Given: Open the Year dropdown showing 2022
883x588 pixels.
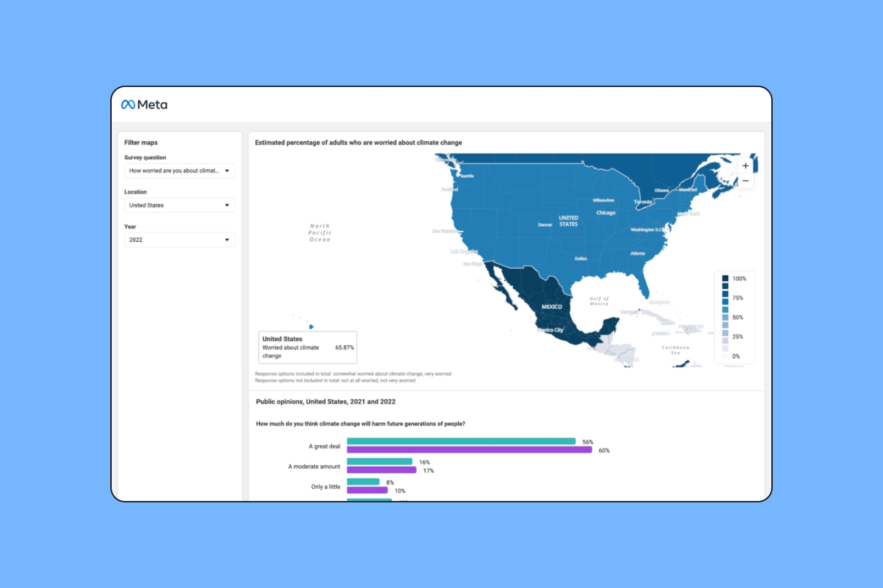Looking at the screenshot, I should [179, 240].
